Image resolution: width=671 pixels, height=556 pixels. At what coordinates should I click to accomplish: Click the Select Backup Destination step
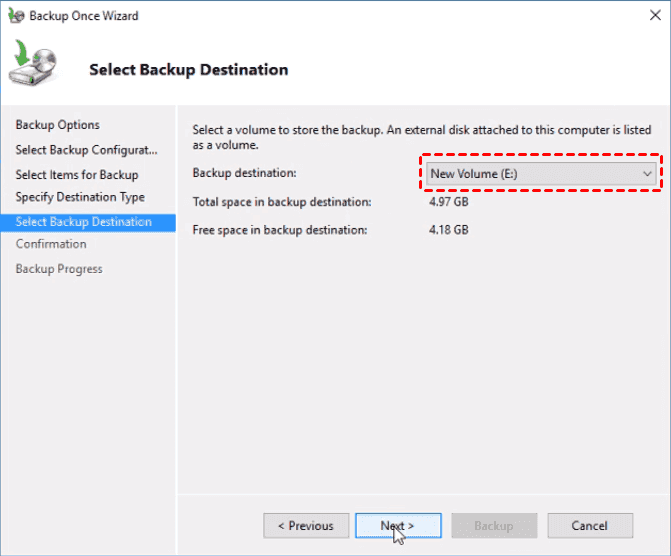[x=84, y=222]
